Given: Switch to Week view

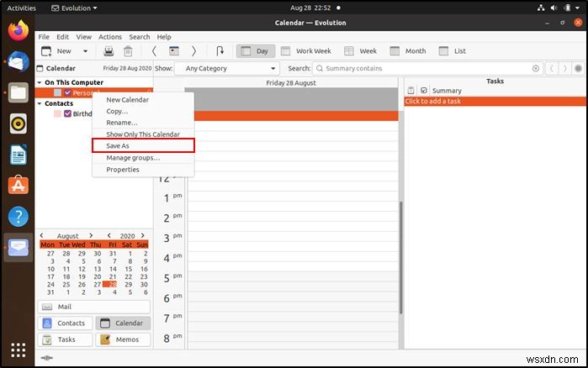Looking at the screenshot, I should click(360, 51).
